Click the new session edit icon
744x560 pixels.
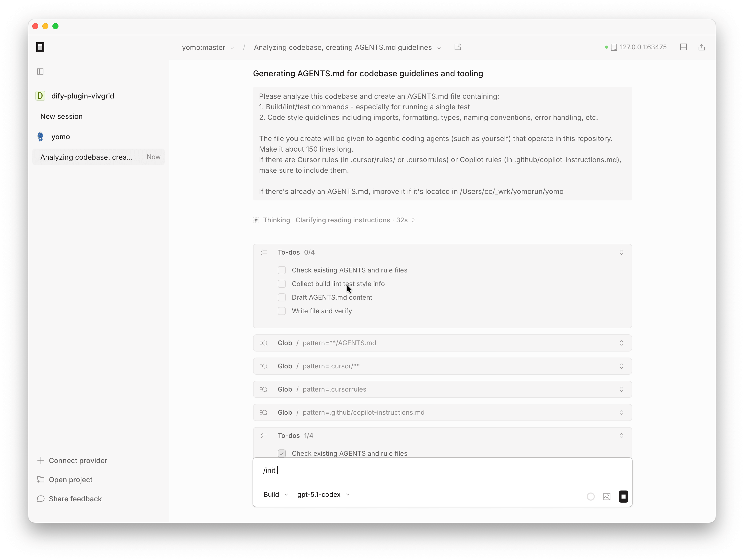tap(457, 47)
